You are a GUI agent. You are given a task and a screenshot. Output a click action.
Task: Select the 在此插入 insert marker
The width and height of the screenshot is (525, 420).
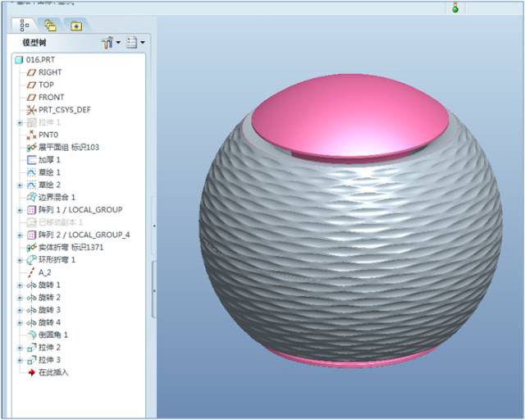(53, 372)
